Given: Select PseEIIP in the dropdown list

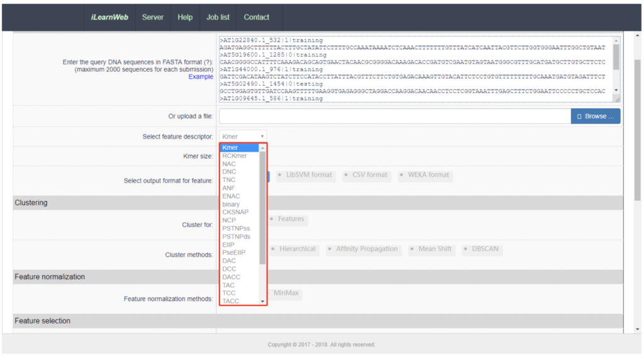Looking at the screenshot, I should pyautogui.click(x=233, y=252).
